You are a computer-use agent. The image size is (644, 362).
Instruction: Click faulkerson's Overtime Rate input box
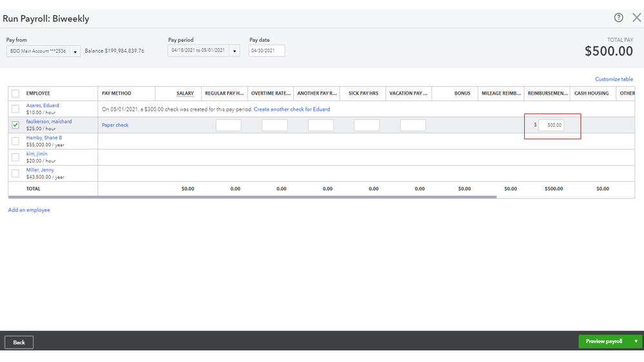click(275, 125)
